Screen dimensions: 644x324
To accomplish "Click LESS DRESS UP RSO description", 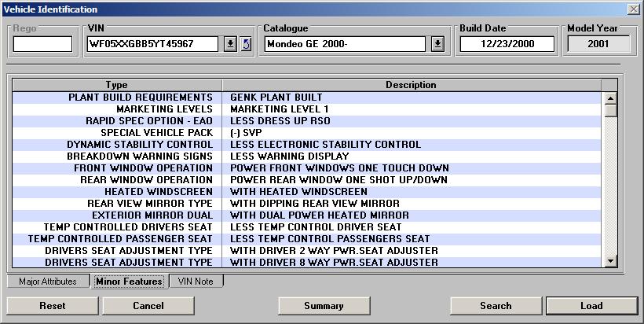I will pos(280,121).
